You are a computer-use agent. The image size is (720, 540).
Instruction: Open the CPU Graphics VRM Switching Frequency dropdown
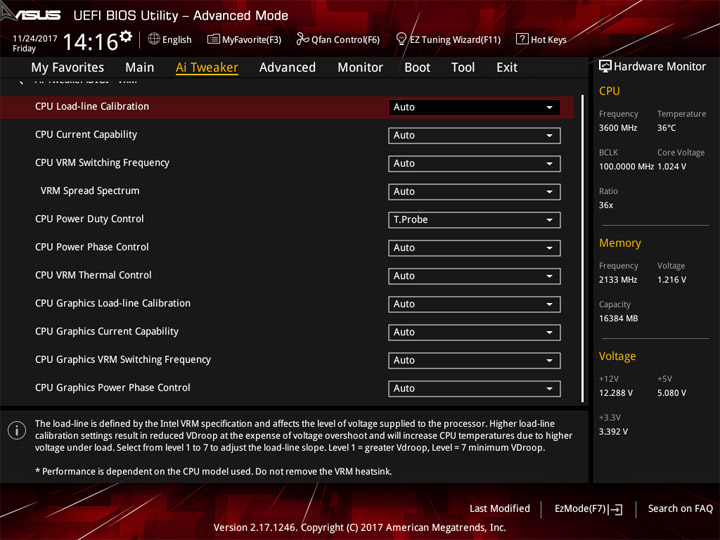coord(474,360)
